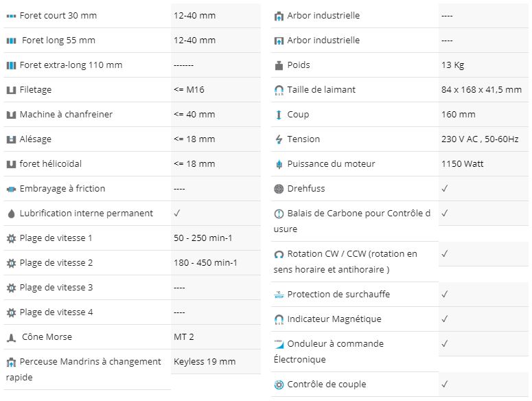Click the Embrayage à friction label
The image size is (532, 401).
pyautogui.click(x=62, y=189)
